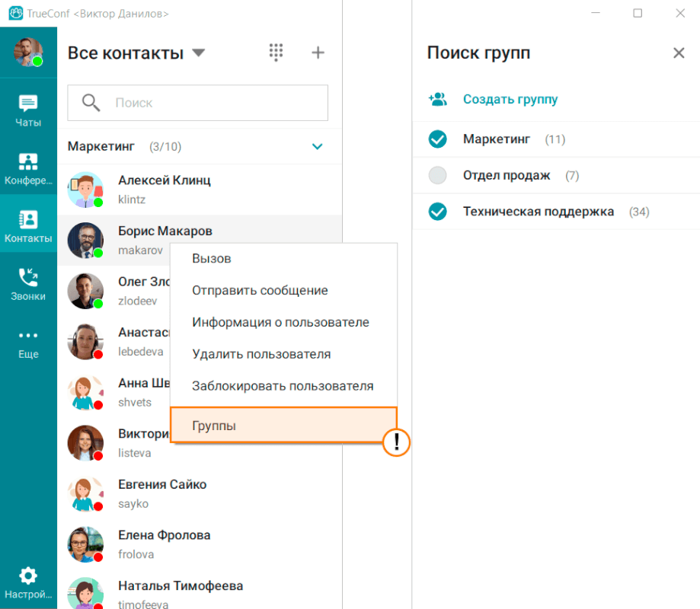
Task: Open the dial pad icon
Action: coord(276,53)
